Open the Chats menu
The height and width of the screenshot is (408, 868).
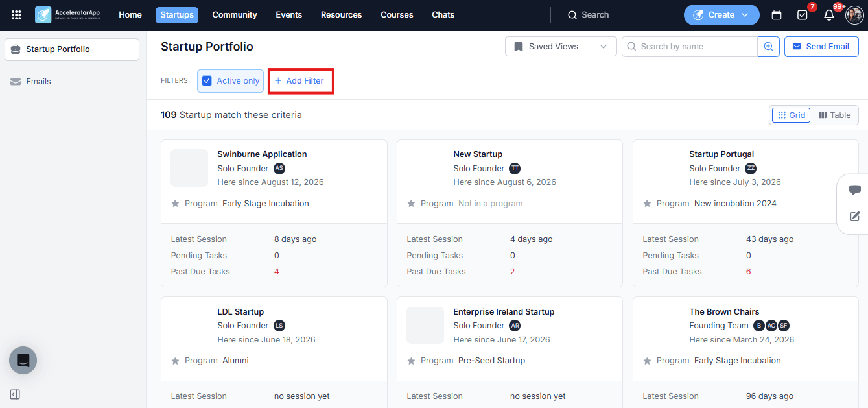(443, 15)
